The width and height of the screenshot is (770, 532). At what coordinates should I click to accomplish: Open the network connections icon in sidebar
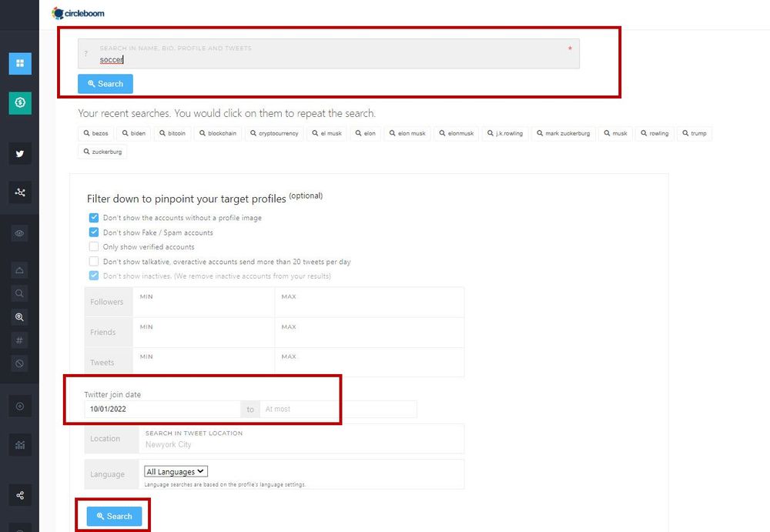coord(19,192)
